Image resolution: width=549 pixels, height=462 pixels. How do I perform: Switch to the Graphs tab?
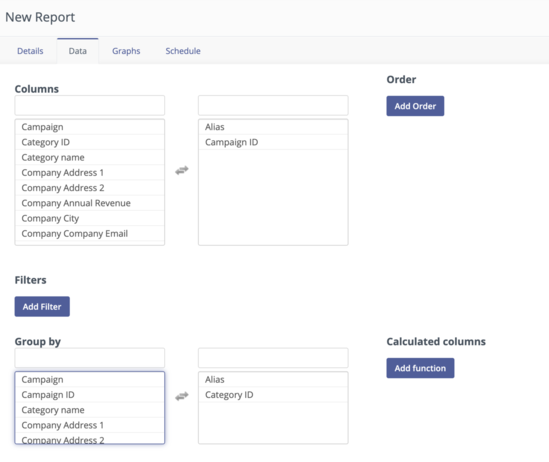point(126,51)
